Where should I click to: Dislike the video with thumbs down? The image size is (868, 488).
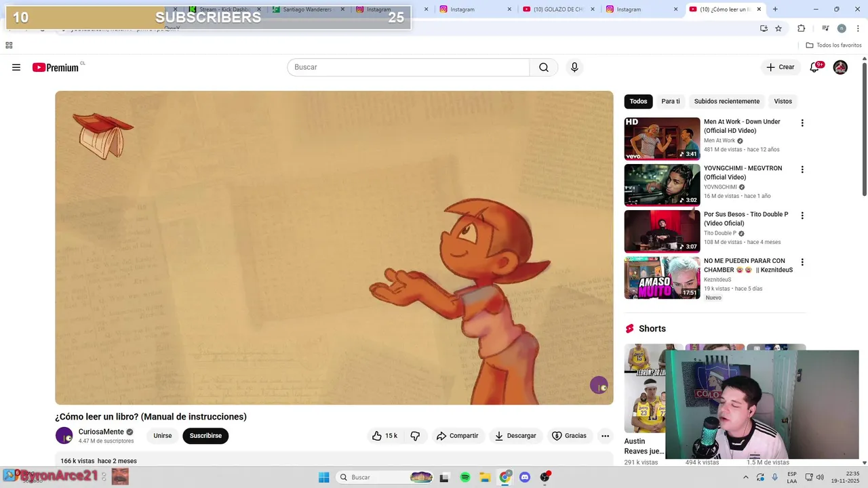415,436
